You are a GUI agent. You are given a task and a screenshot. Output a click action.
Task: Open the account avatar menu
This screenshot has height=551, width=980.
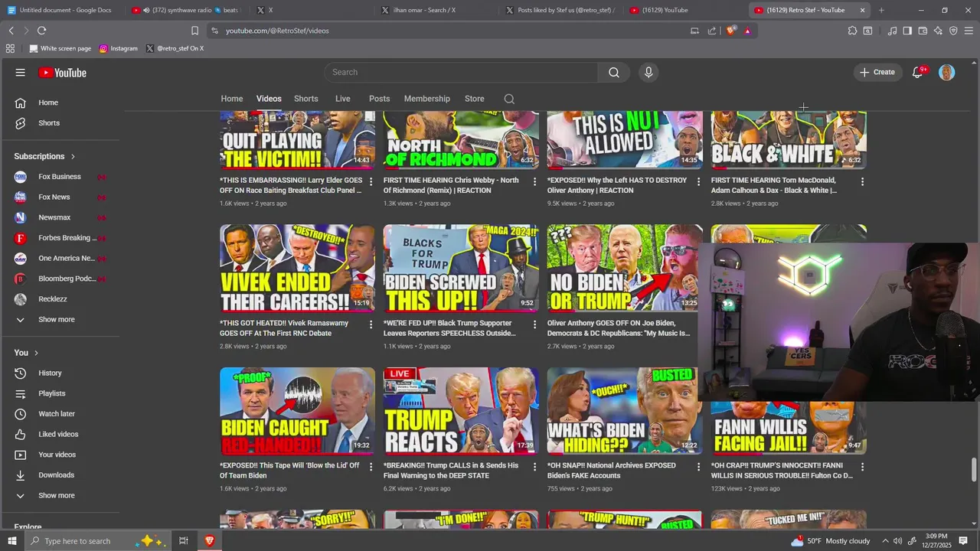947,73
